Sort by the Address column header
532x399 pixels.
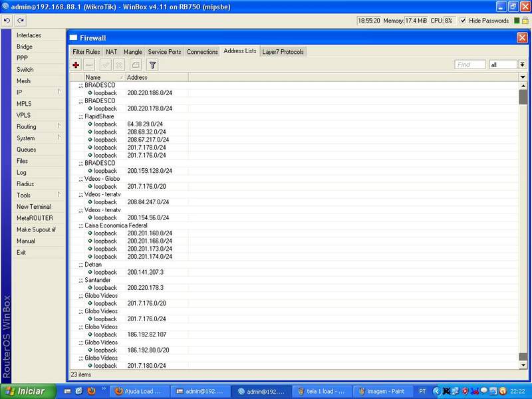click(x=157, y=77)
